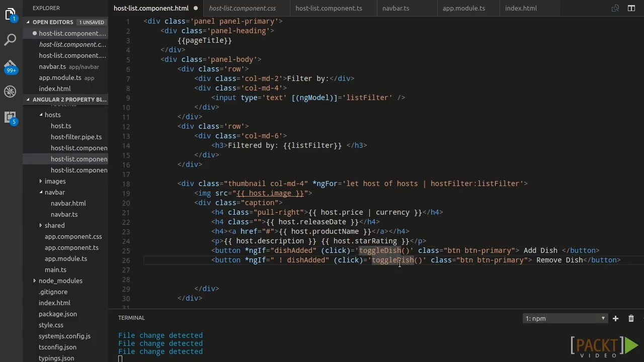Viewport: 644px width, 362px height.
Task: Click the EXPLORER sidebar title
Action: coord(46,8)
